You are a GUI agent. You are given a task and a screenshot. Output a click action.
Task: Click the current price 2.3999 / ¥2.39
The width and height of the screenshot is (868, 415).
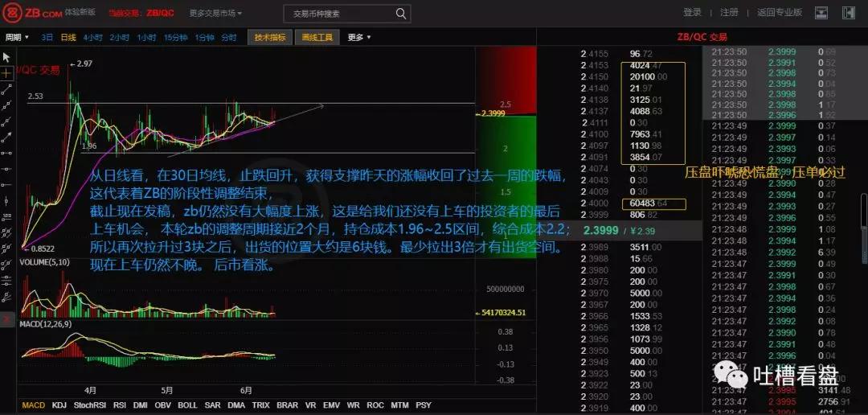point(620,231)
